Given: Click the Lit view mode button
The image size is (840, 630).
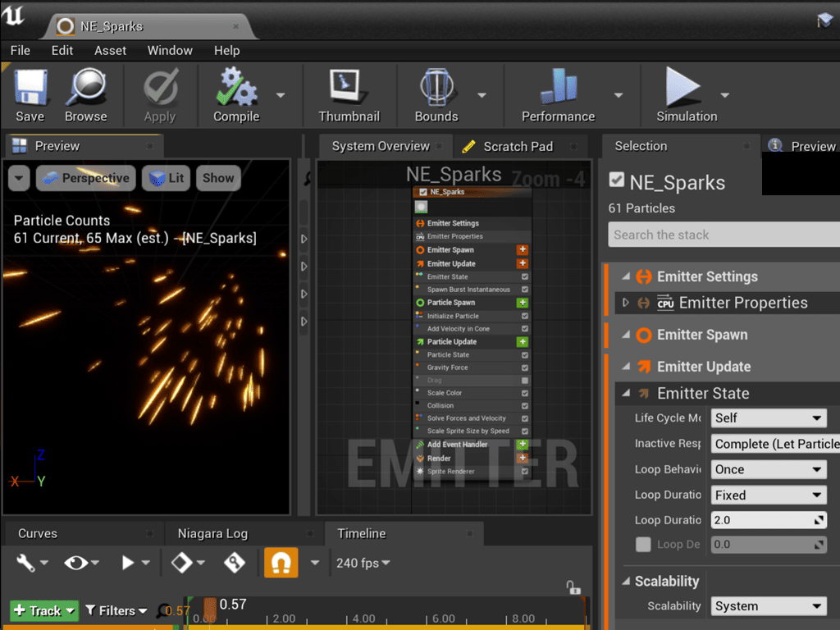Looking at the screenshot, I should pos(166,178).
